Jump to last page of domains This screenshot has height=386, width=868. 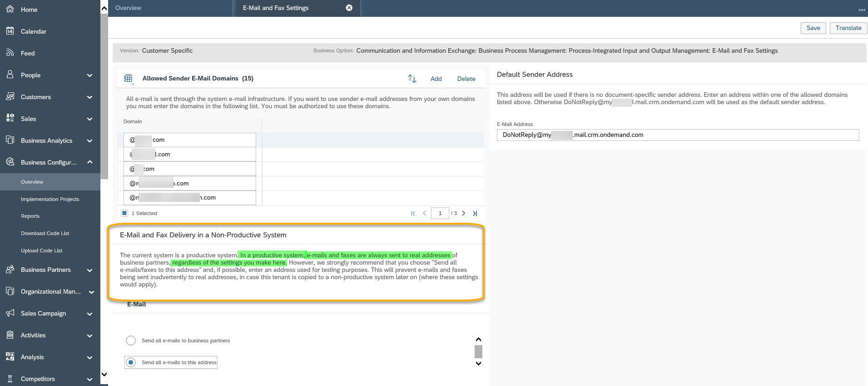[475, 213]
